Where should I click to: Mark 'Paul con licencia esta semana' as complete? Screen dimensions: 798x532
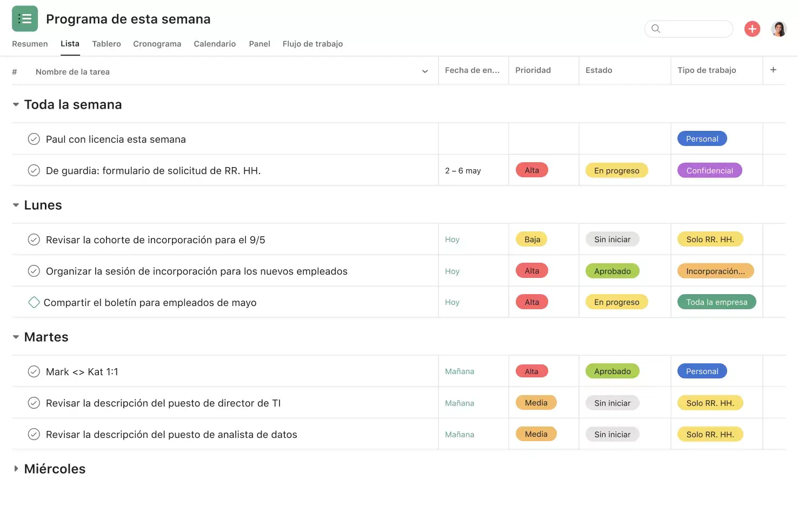point(34,138)
